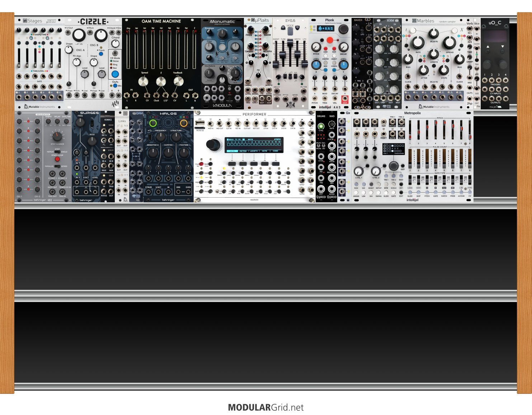The image size is (532, 415).
Task: Click the blue Track button on Cizzle
Action: pos(101,54)
